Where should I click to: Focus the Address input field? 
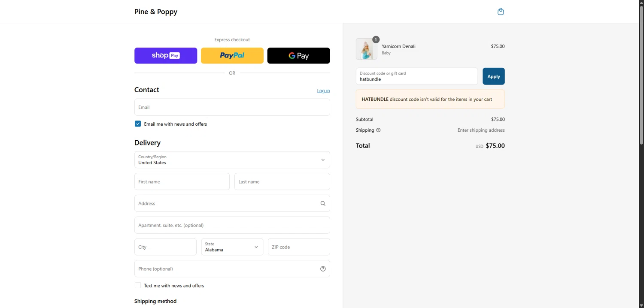click(232, 203)
